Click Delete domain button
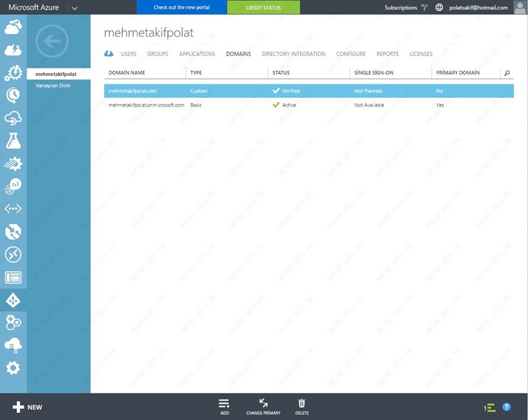This screenshot has width=528, height=420. pos(302,407)
